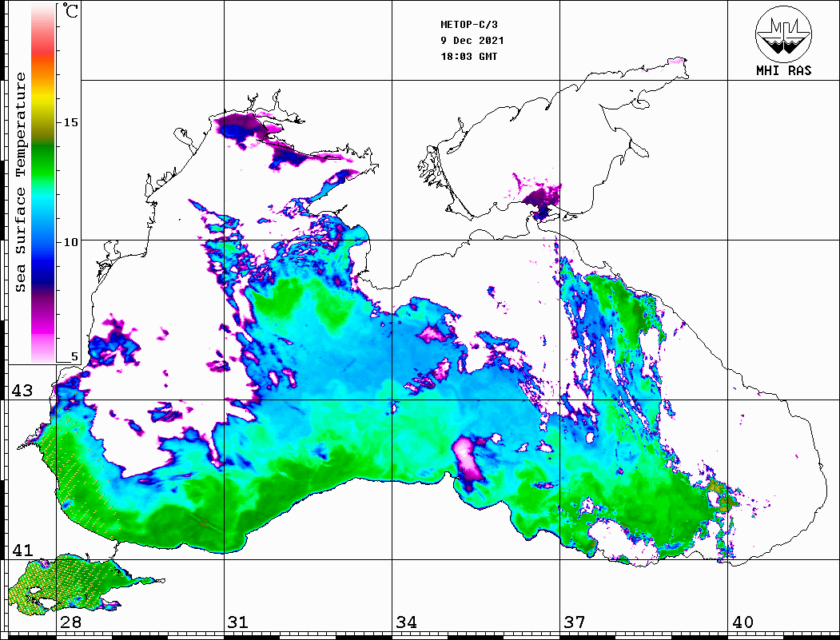
Task: Click longitude label '31'
Action: coord(238,622)
